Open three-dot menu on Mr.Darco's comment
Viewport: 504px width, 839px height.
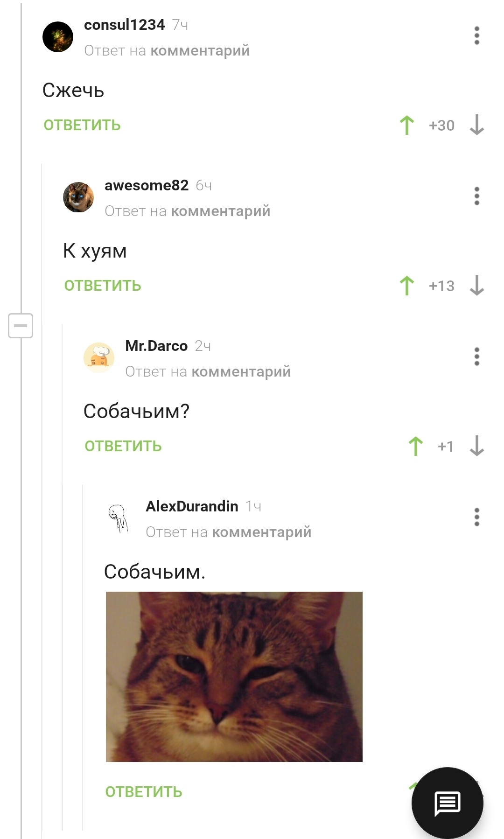pos(476,357)
